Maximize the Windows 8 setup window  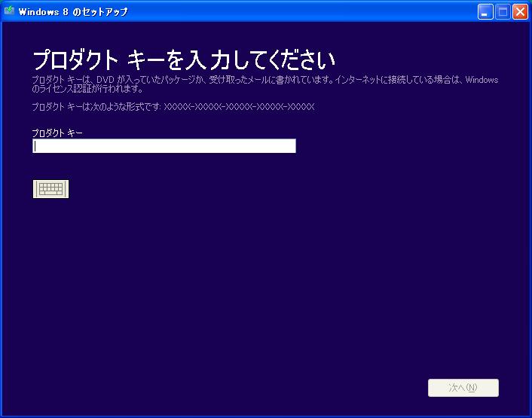tap(503, 12)
